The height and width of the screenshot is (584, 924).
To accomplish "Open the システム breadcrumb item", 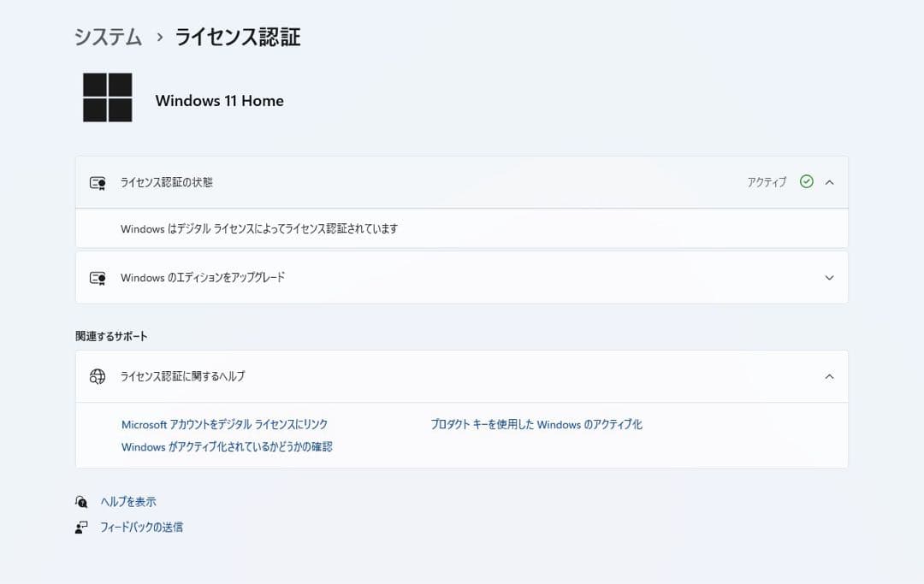I will tap(106, 38).
